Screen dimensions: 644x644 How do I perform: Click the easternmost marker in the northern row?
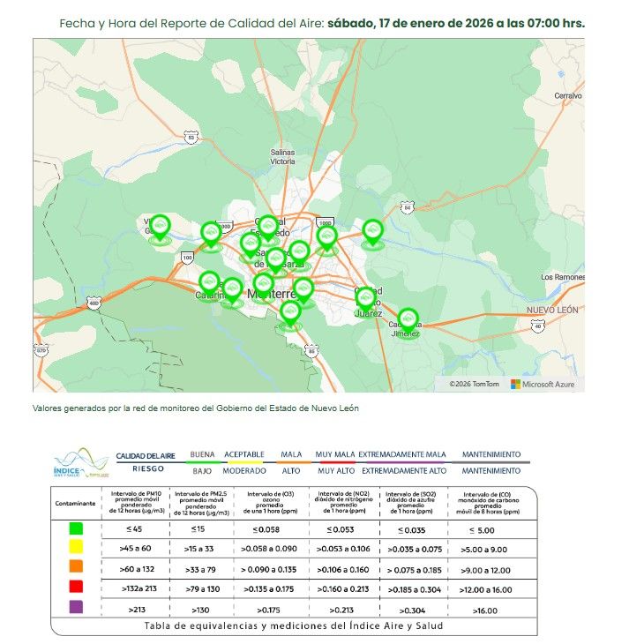(x=372, y=231)
